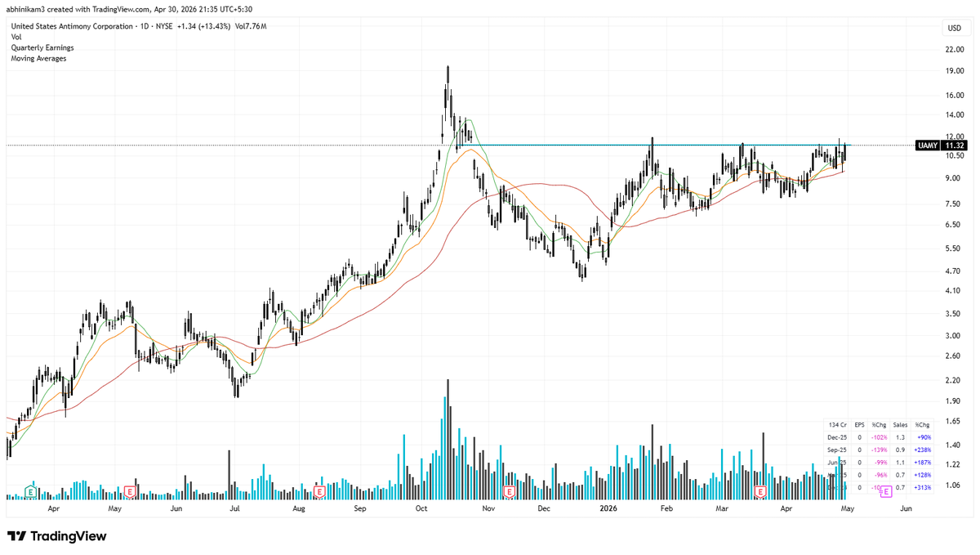Click the 19.00 price axis label
Screen dimensions: 980x555
[954, 71]
